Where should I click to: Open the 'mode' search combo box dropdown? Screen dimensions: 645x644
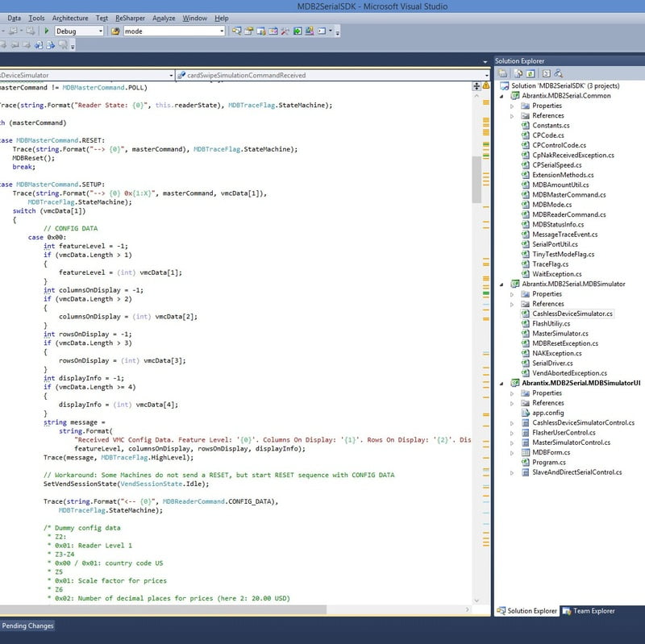coord(221,31)
